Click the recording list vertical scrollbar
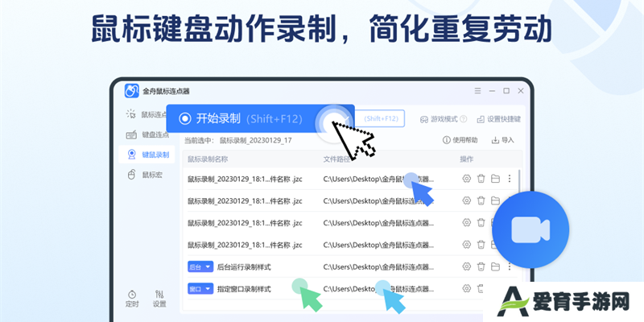 coord(519,180)
